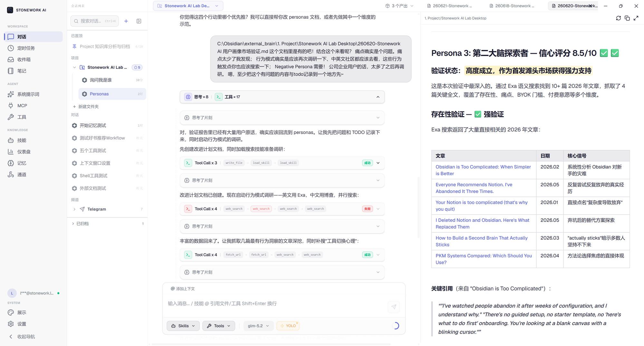This screenshot has height=346, width=644.
Task: Open link Everyone Recommends Notion
Action: 474,188
